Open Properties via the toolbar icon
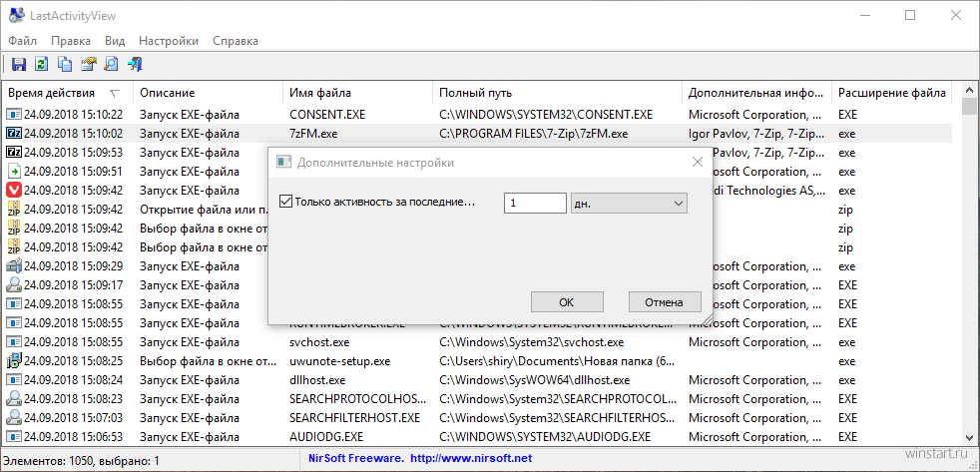Screen dimensions: 980x472 (88, 65)
